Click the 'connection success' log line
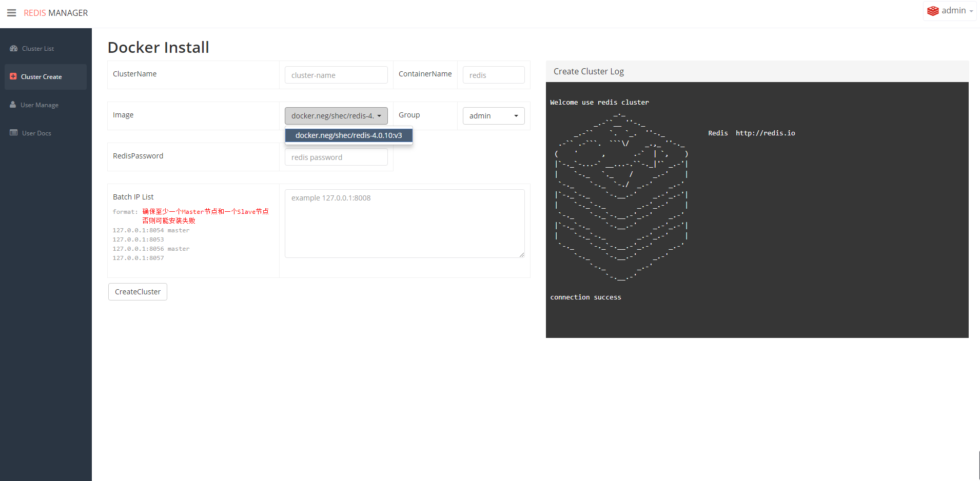The width and height of the screenshot is (980, 481). [x=585, y=297]
